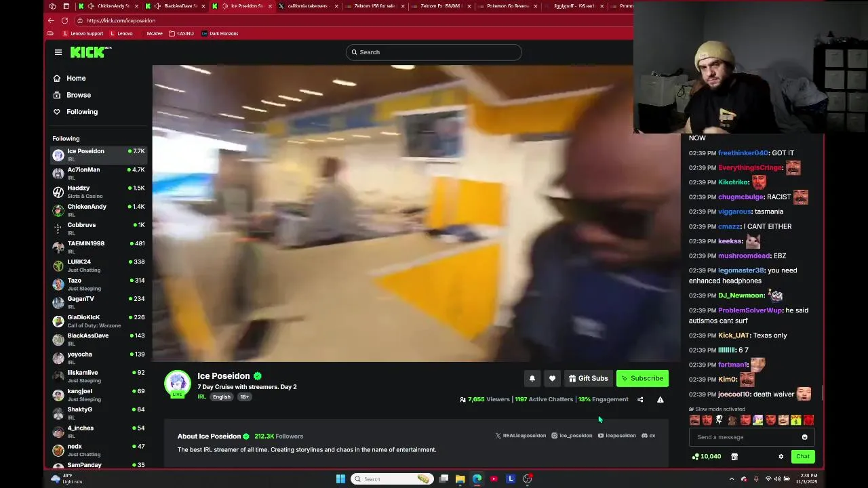Screen dimensions: 868x488
Task: Switch to california takeovers tab
Action: pyautogui.click(x=309, y=6)
